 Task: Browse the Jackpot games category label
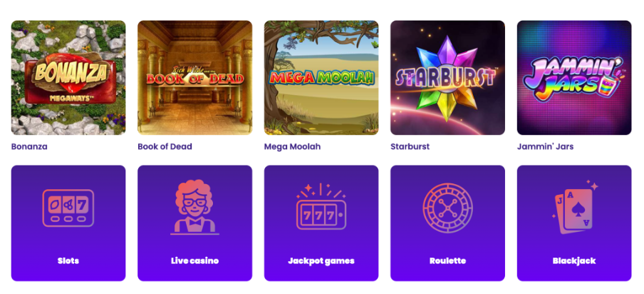point(321,260)
